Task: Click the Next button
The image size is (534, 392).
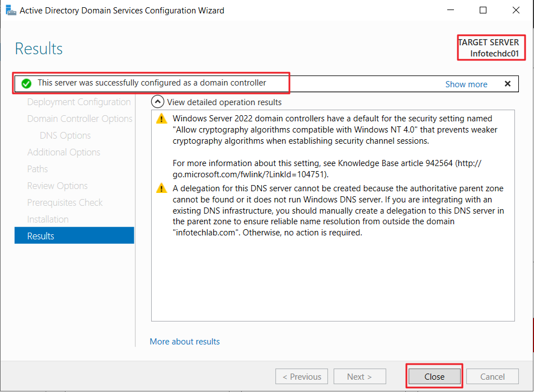Action: [359, 376]
